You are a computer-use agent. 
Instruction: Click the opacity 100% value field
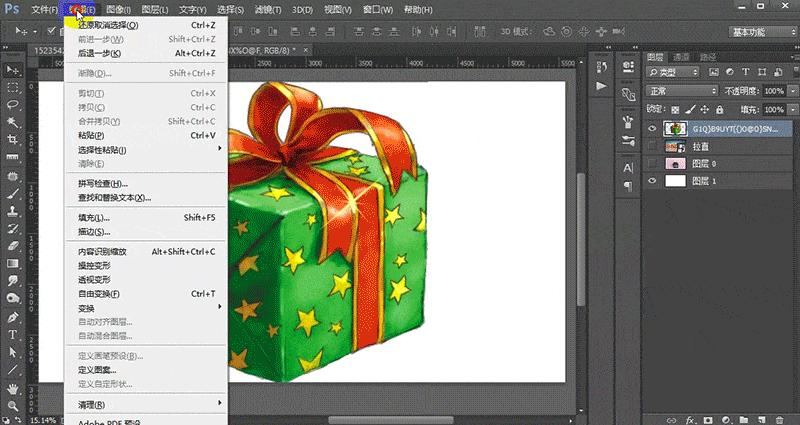(x=774, y=91)
